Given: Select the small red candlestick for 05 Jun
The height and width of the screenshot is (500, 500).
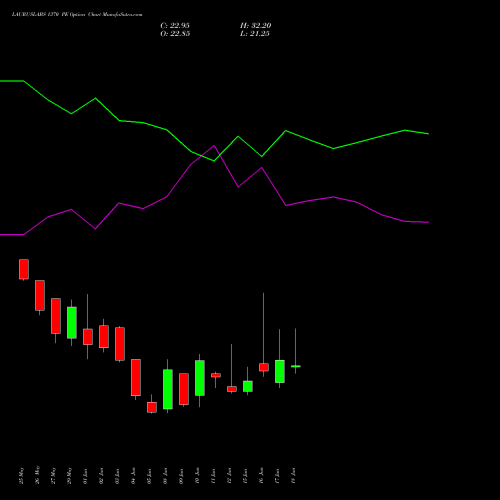Looking at the screenshot, I should click(152, 407).
